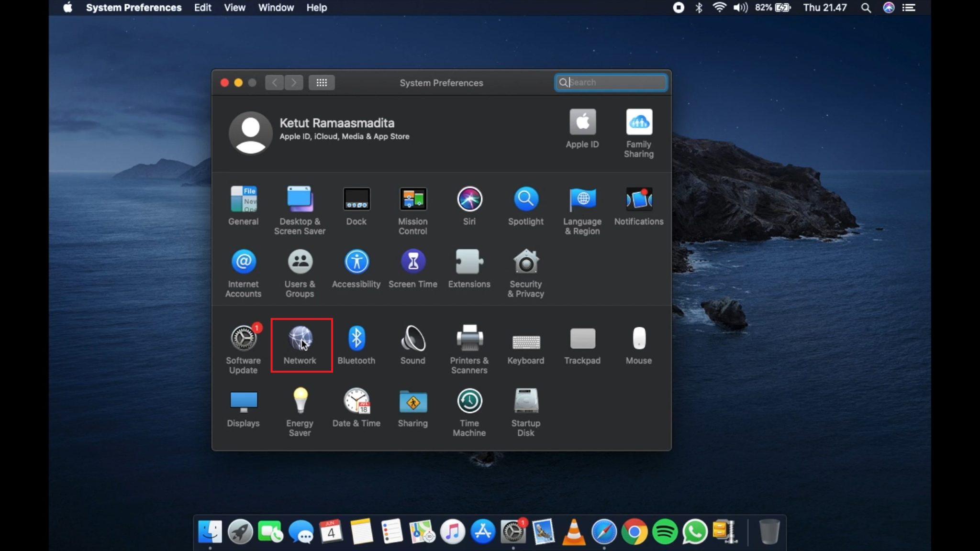This screenshot has height=551, width=980.
Task: Open the Help menu
Action: [317, 8]
